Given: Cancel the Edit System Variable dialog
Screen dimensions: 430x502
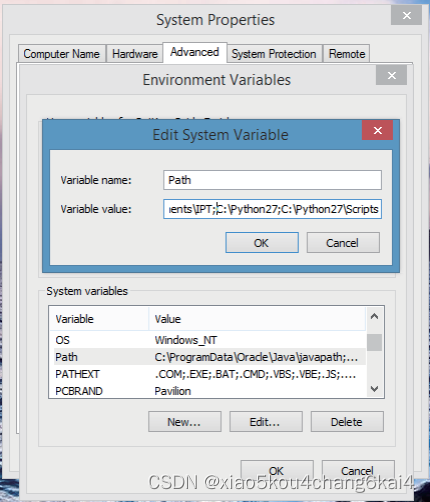Looking at the screenshot, I should [343, 243].
